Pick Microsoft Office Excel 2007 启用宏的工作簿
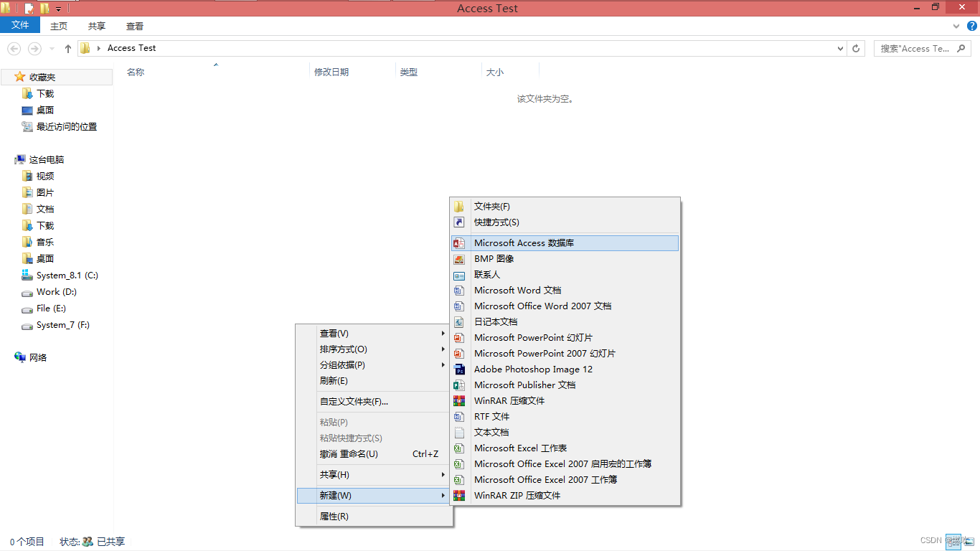 565,464
